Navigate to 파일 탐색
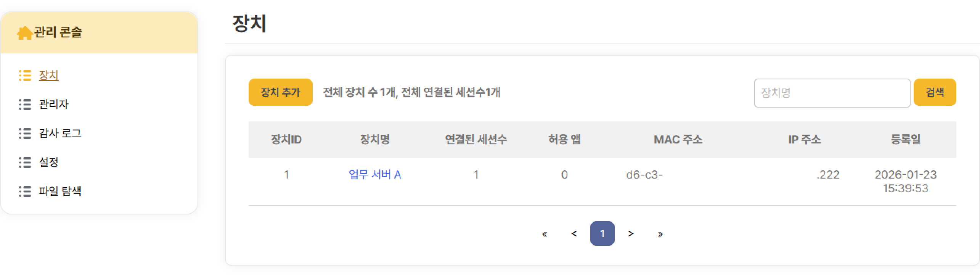The width and height of the screenshot is (980, 277). pos(60,192)
